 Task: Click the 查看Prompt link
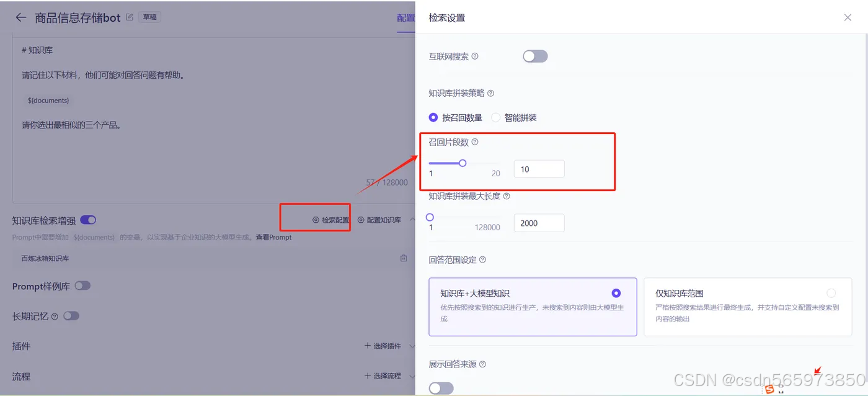click(x=273, y=236)
